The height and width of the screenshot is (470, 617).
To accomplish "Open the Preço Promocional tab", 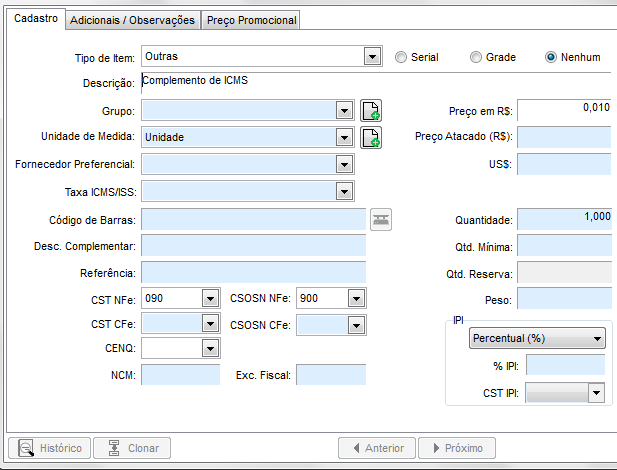I will pyautogui.click(x=251, y=20).
